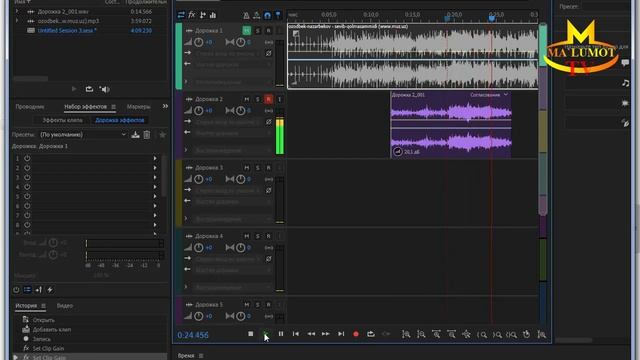This screenshot has width=640, height=360.
Task: Open the clip dropdown on Дорожка 2_001 clip
Action: point(506,95)
